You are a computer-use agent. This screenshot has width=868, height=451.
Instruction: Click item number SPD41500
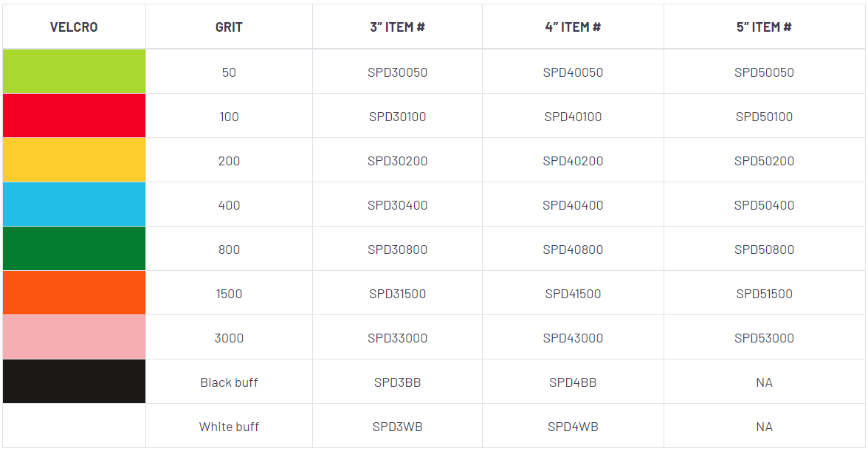pos(573,294)
